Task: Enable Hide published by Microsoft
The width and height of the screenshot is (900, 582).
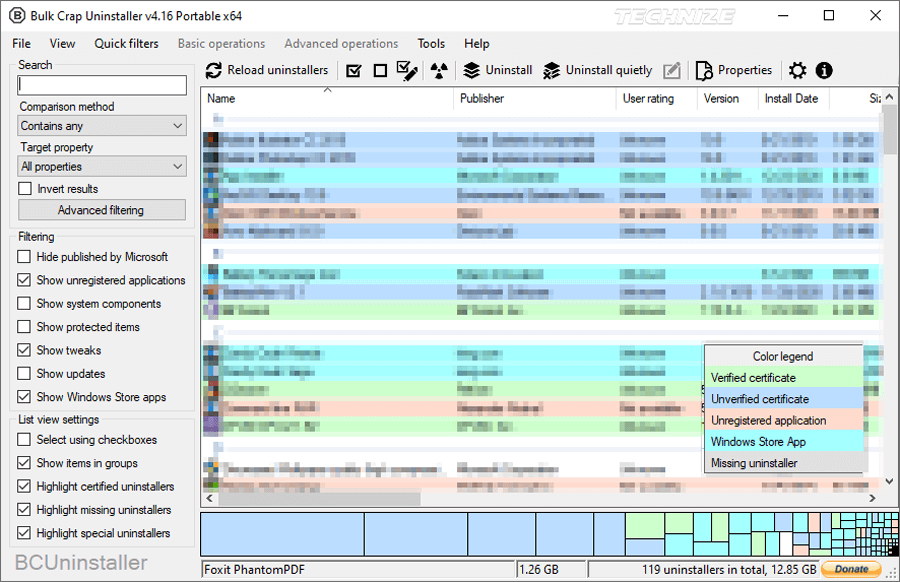Action: tap(25, 257)
